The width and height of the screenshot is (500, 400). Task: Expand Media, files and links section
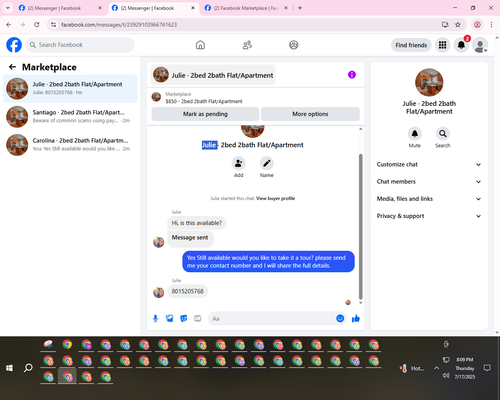pos(429,199)
